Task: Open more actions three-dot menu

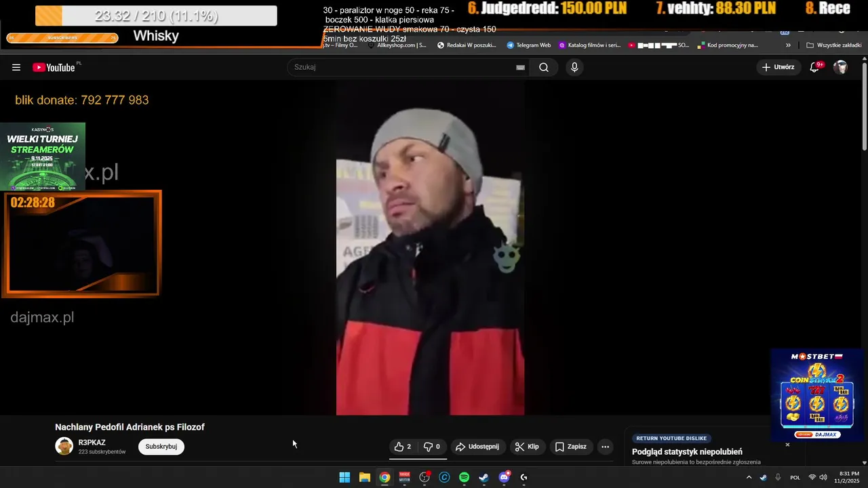Action: point(606,447)
